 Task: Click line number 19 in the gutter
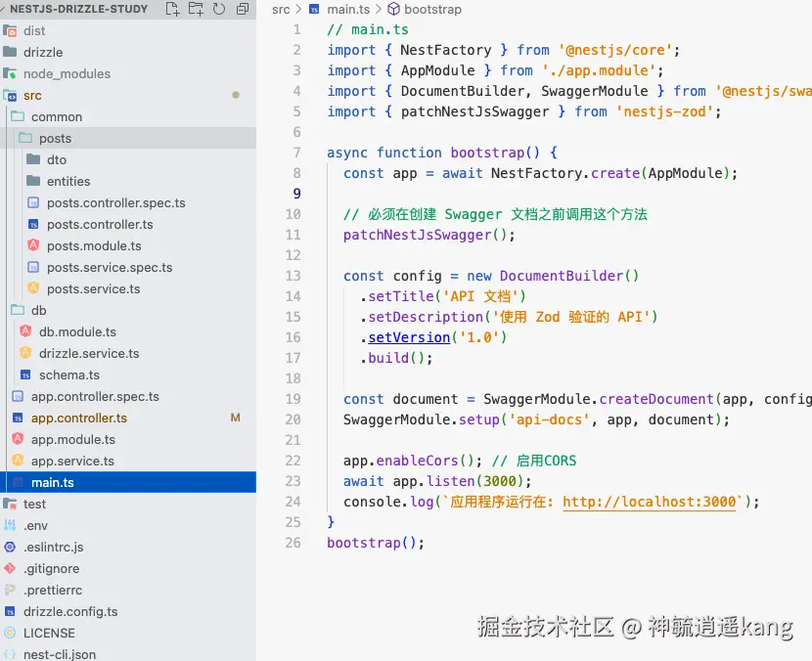pyautogui.click(x=293, y=399)
